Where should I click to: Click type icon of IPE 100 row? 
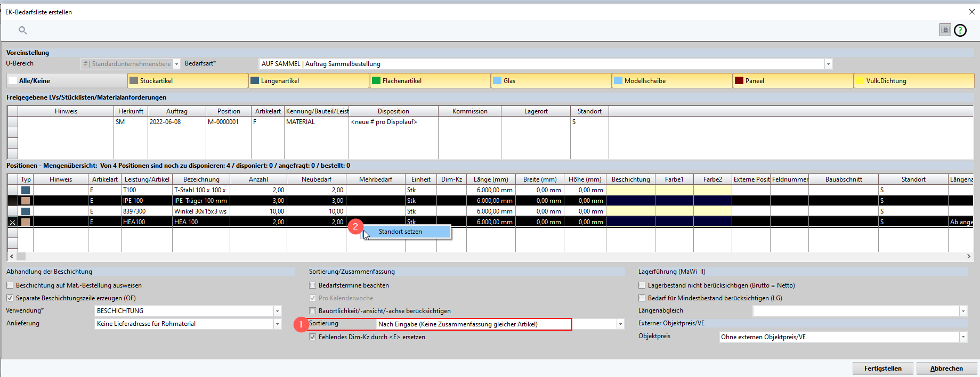[x=26, y=201]
